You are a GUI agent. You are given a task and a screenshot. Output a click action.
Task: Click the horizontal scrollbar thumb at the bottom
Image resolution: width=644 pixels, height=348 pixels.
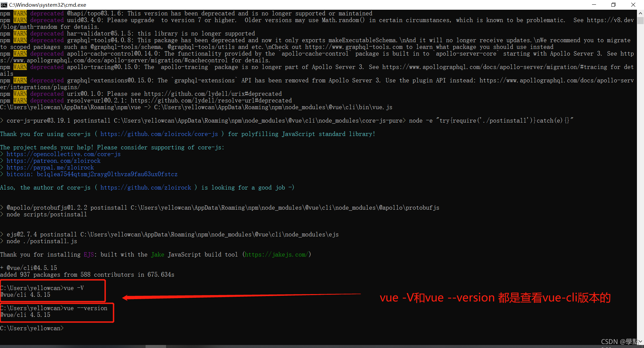pos(156,346)
